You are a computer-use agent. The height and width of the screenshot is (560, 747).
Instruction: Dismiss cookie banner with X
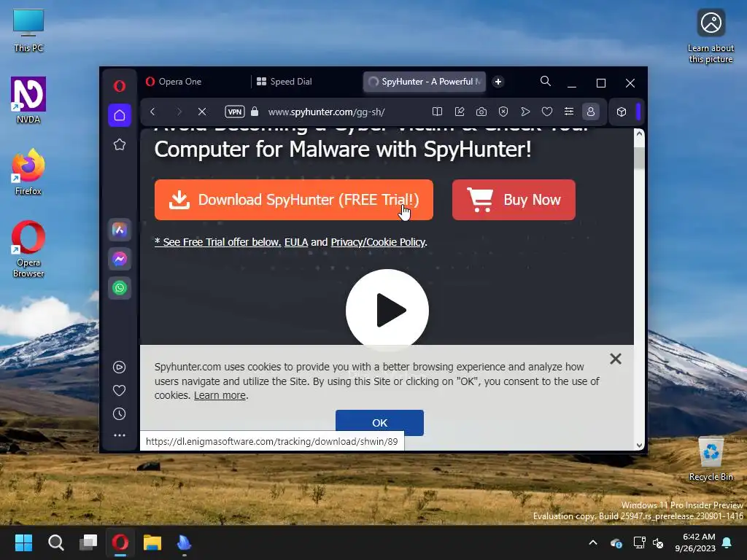point(616,359)
